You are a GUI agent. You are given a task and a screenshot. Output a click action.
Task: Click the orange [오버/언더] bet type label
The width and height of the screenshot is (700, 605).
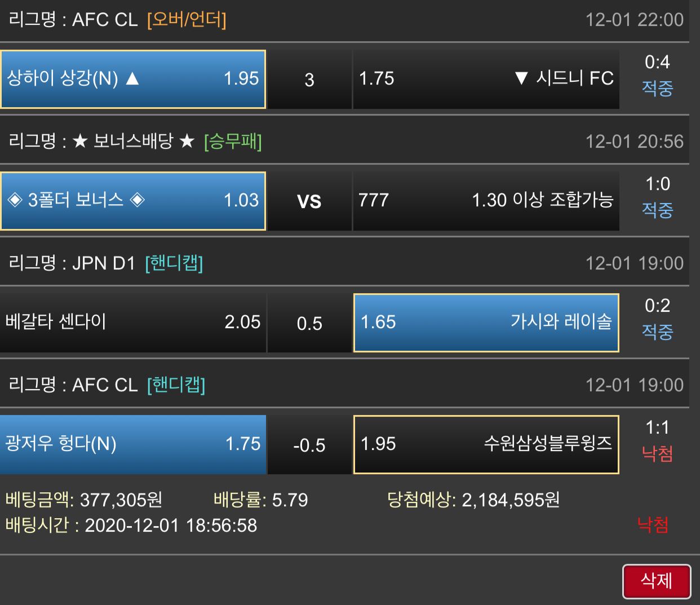pyautogui.click(x=187, y=20)
